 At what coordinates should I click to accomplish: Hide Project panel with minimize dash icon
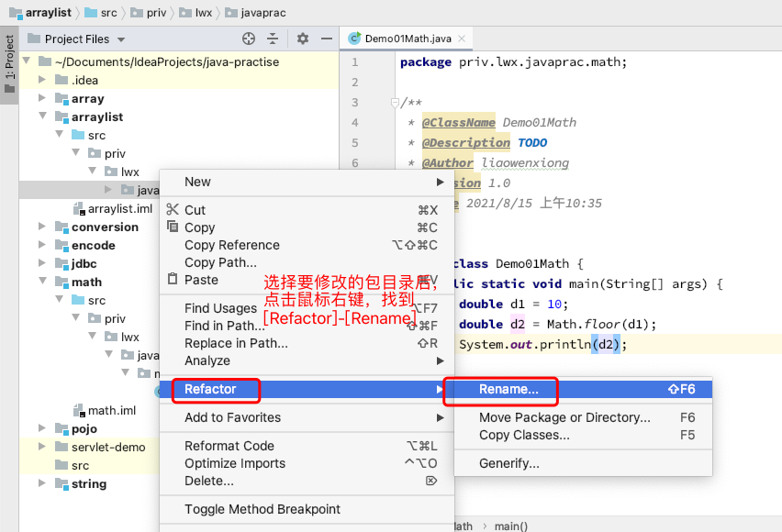tap(327, 39)
